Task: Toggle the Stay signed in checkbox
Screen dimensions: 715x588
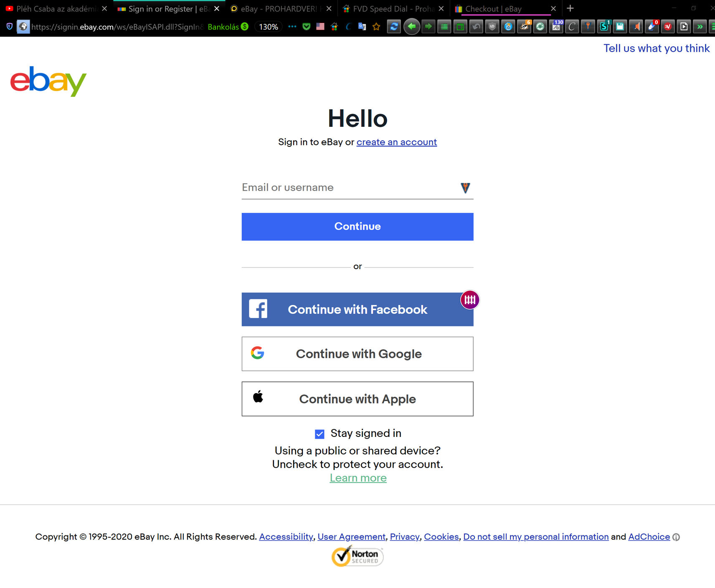Action: coord(319,434)
